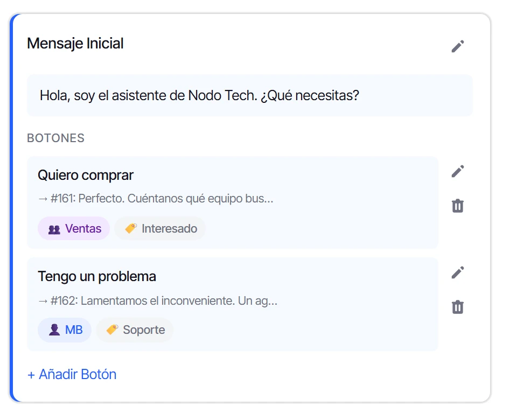Click the Soporte label tag
The height and width of the screenshot is (420, 517).
(x=135, y=330)
